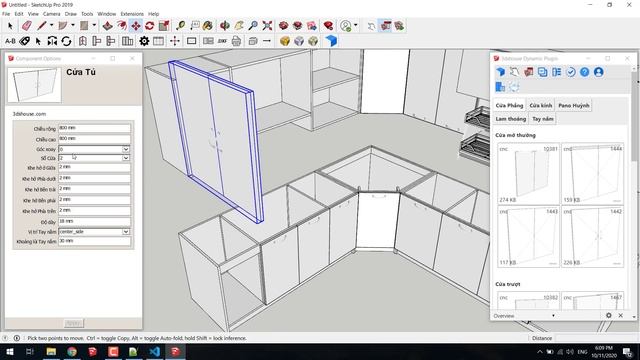This screenshot has height=360, width=640.
Task: Open Visual Studio Code from taskbar
Action: click(155, 351)
